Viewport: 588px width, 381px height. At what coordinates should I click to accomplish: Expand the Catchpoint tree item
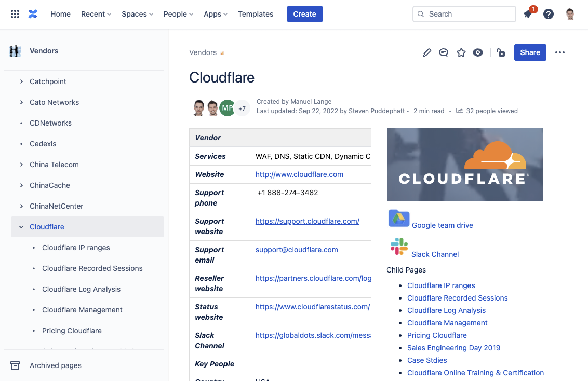click(x=21, y=81)
